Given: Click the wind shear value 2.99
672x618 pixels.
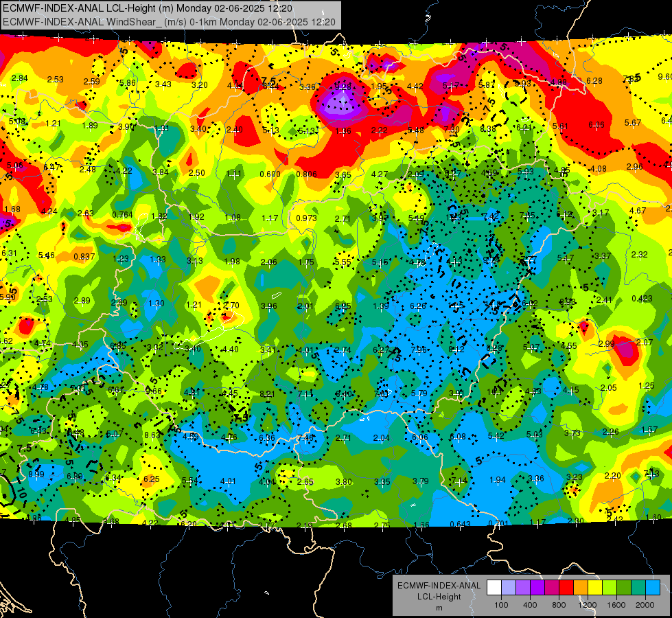Looking at the screenshot, I should pyautogui.click(x=606, y=343).
